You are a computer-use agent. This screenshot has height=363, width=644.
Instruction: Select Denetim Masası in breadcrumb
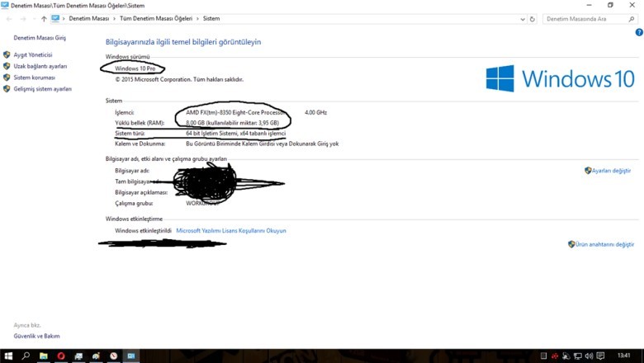[x=89, y=18]
